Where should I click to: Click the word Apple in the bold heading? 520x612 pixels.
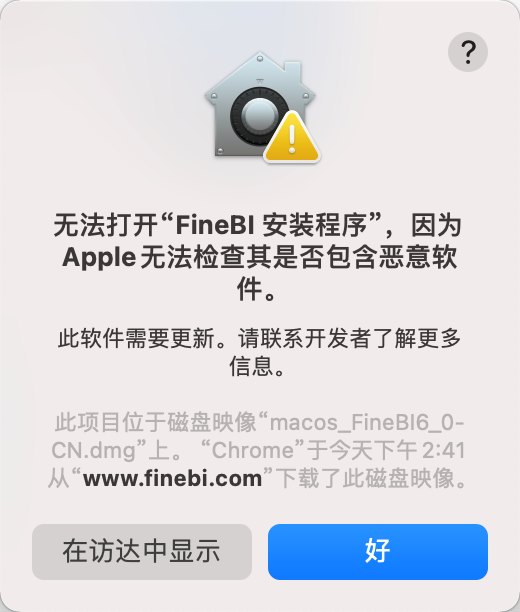point(99,258)
